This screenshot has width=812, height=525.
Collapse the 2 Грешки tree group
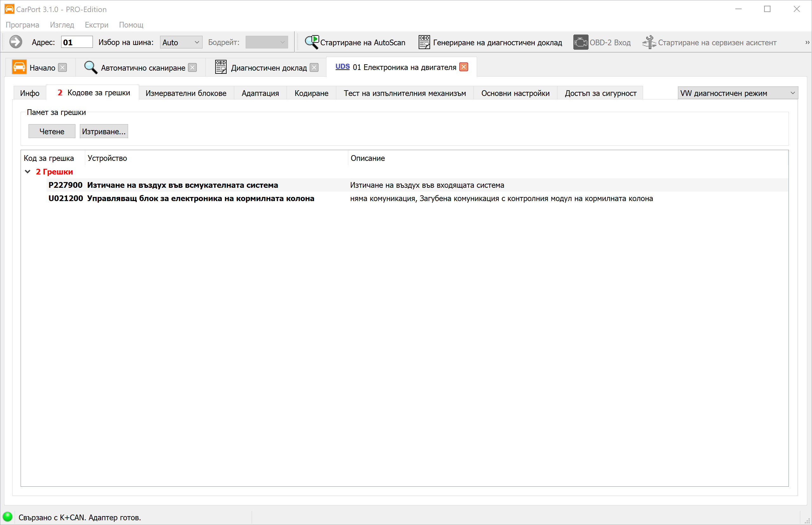(28, 172)
